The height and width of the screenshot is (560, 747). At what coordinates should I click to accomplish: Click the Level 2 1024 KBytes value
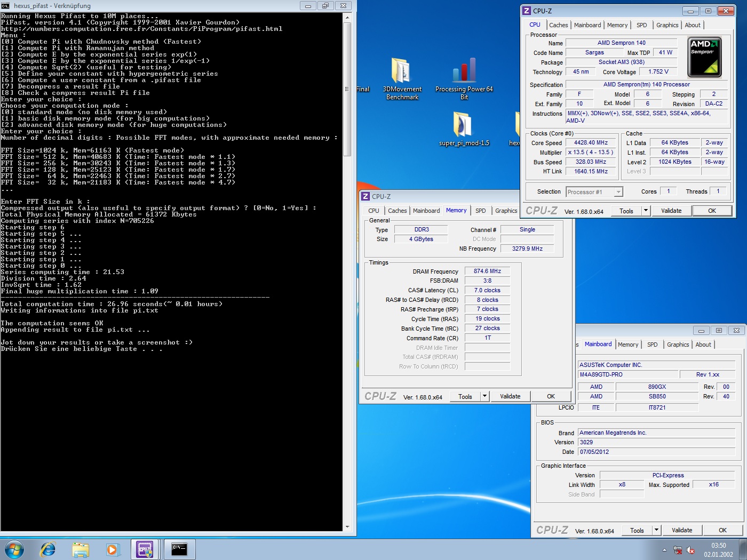pos(674,162)
